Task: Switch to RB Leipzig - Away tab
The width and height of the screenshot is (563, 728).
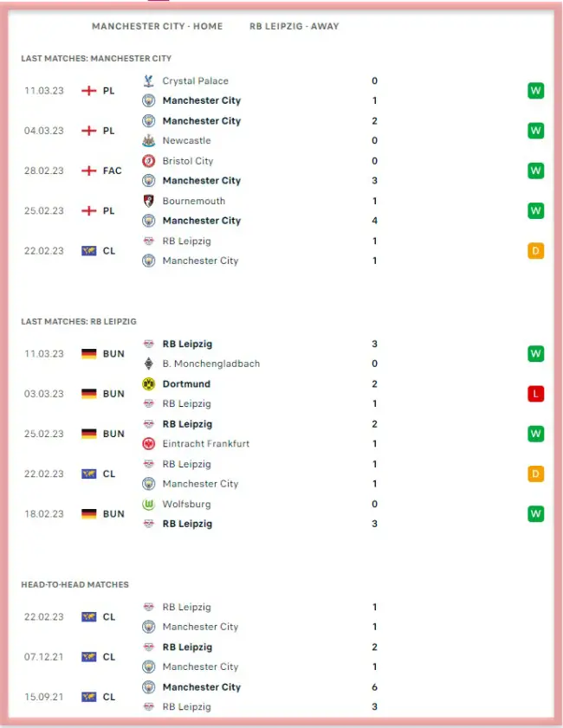Action: coord(294,26)
